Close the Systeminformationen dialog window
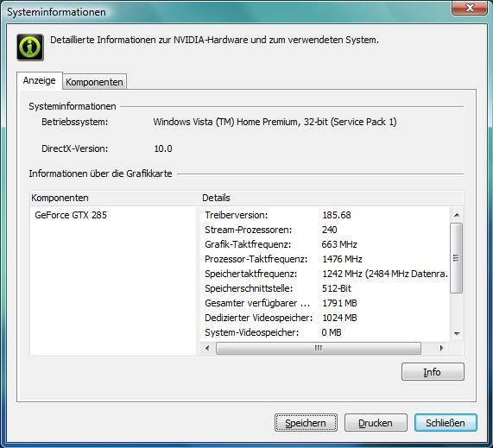The image size is (493, 448). [x=469, y=8]
